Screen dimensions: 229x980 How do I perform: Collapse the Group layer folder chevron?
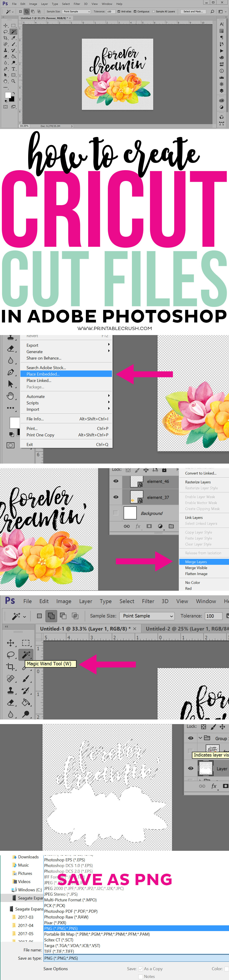coord(200,738)
